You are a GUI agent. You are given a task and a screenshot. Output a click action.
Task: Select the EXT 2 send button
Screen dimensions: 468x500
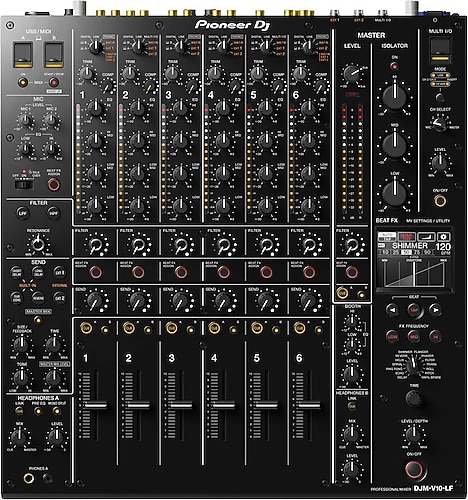(x=59, y=298)
